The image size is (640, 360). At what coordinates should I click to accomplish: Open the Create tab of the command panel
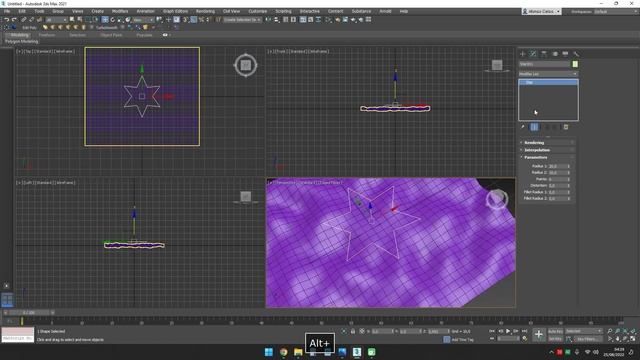pos(523,53)
